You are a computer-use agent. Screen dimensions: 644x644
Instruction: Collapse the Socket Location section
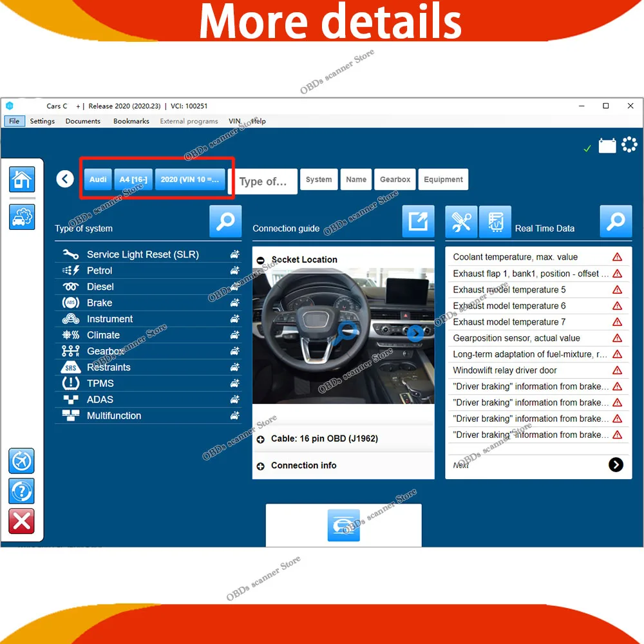click(x=260, y=260)
